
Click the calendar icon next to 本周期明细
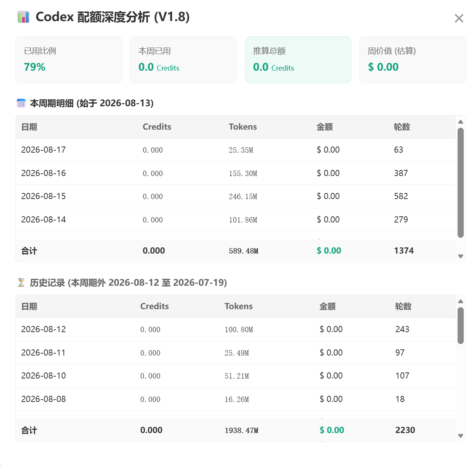(21, 103)
